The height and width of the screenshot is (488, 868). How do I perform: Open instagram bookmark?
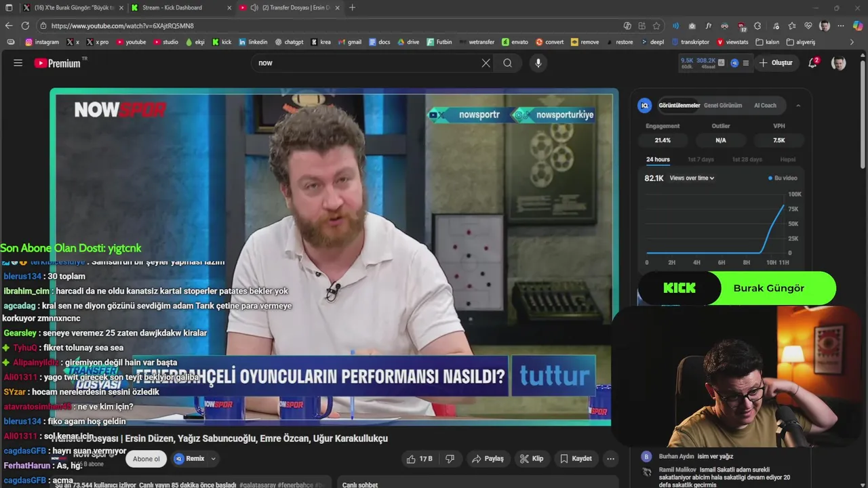(42, 42)
